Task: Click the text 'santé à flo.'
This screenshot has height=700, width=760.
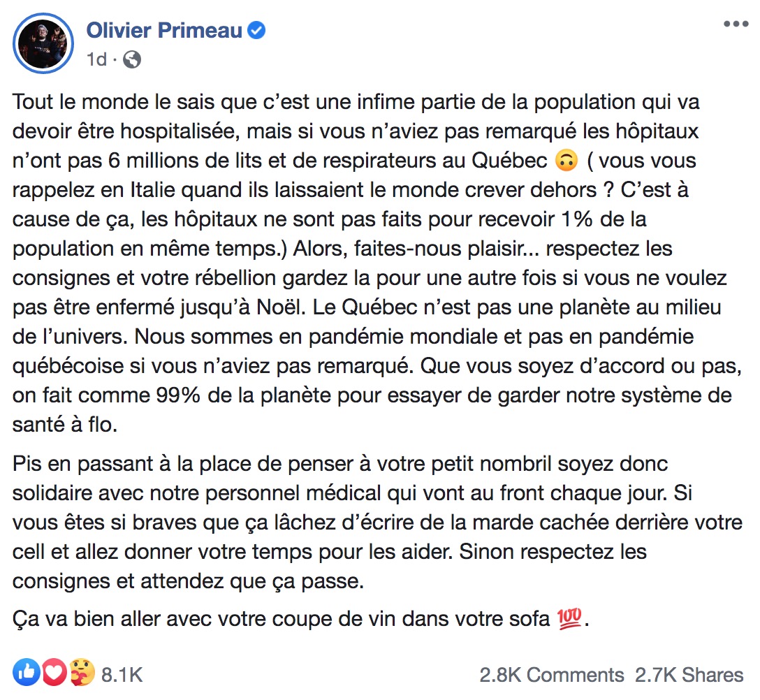Action: coord(65,425)
